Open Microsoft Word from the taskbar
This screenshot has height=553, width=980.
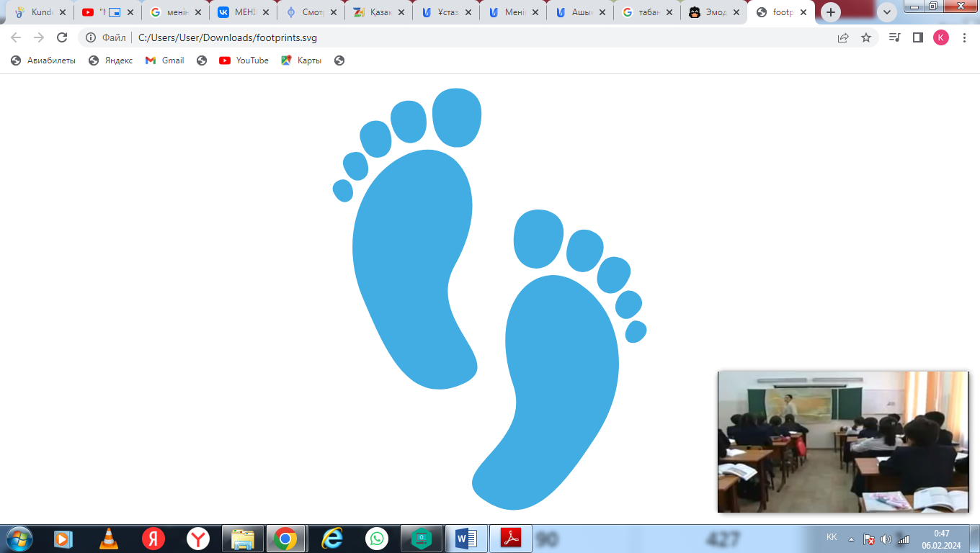[x=465, y=538]
